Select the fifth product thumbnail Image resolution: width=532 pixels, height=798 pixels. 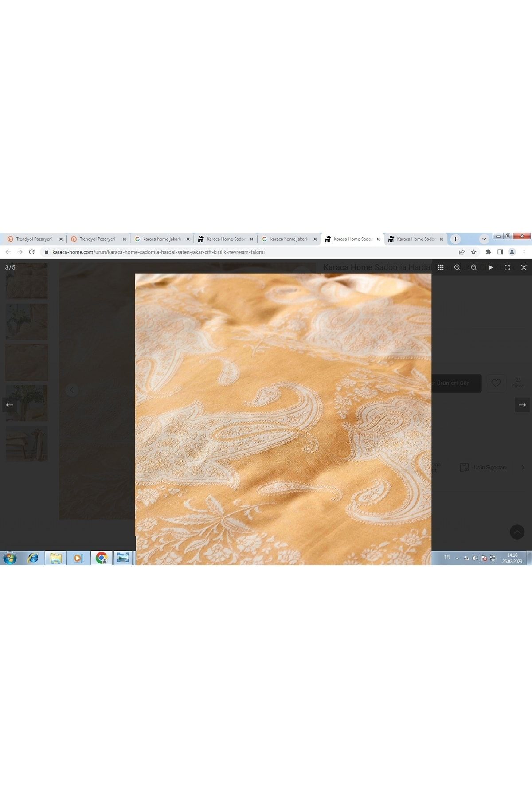(27, 443)
